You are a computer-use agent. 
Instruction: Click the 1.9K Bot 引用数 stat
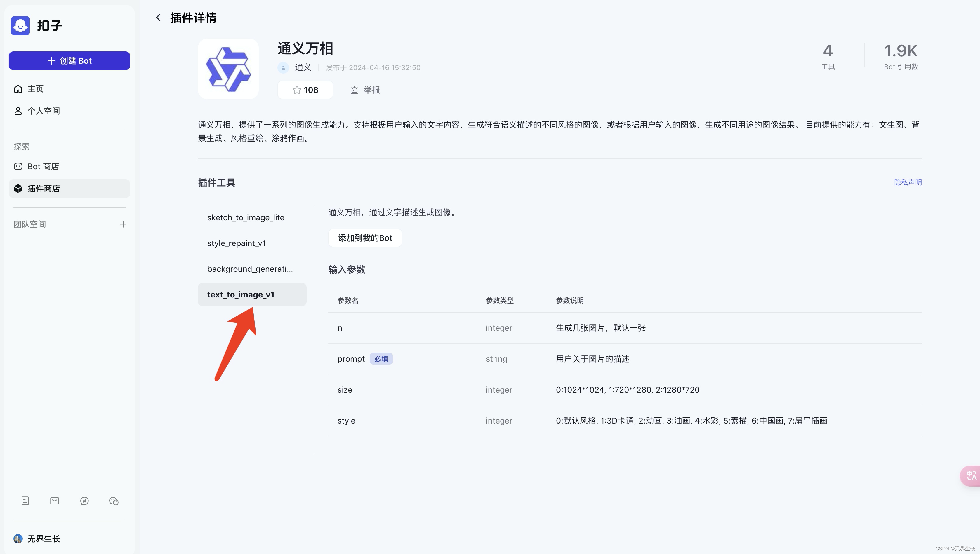pyautogui.click(x=901, y=57)
